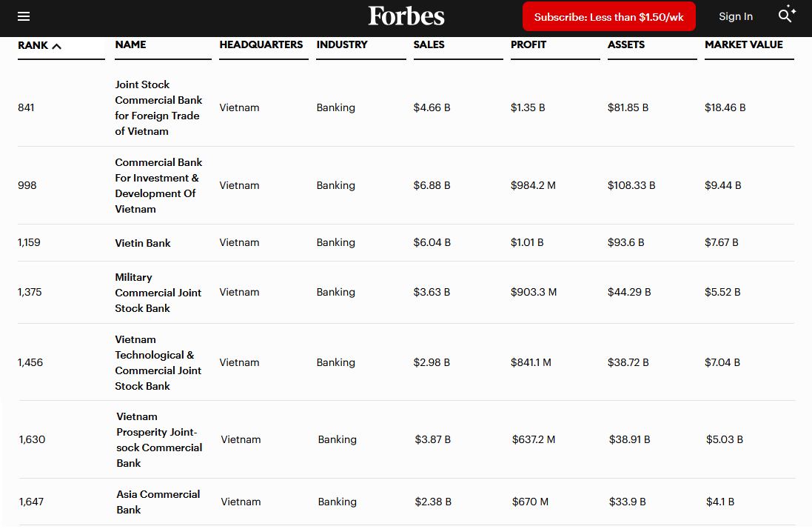
Task: Open the search icon in header
Action: pyautogui.click(x=787, y=14)
